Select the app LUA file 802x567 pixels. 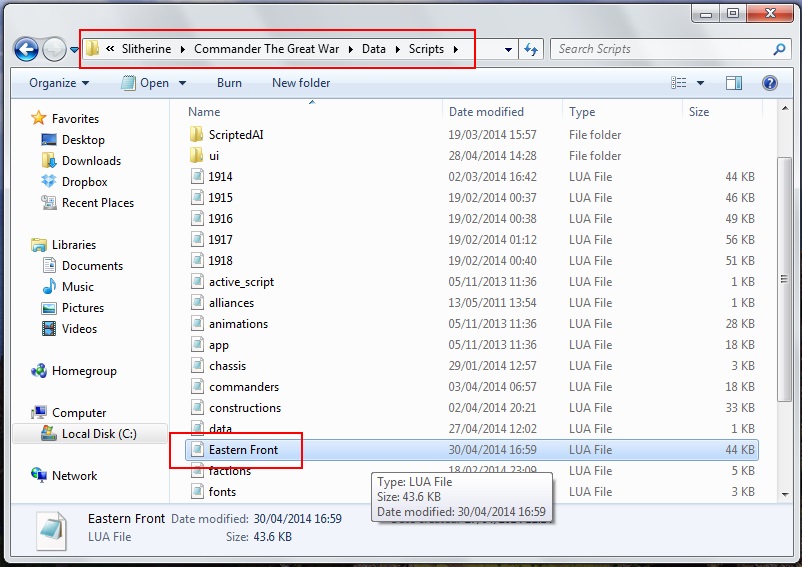pos(218,345)
